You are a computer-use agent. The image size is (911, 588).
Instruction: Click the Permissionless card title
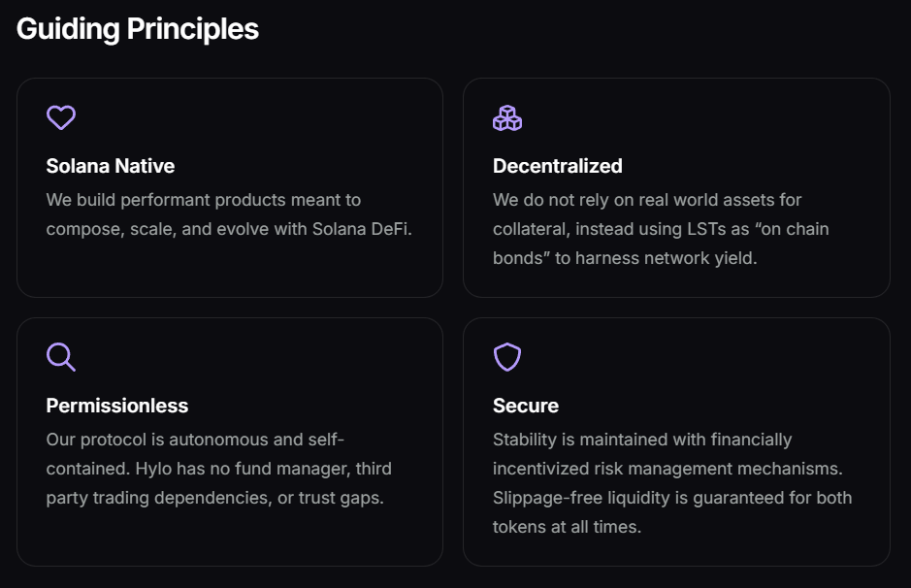point(117,406)
